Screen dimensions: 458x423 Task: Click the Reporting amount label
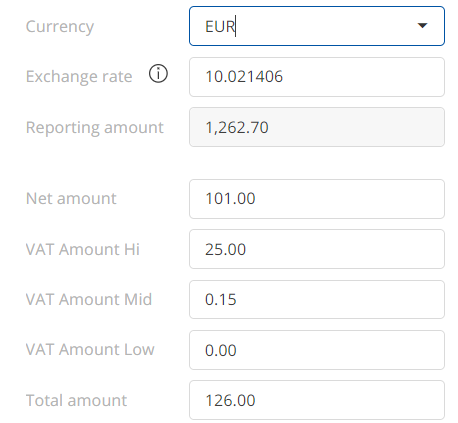[95, 128]
